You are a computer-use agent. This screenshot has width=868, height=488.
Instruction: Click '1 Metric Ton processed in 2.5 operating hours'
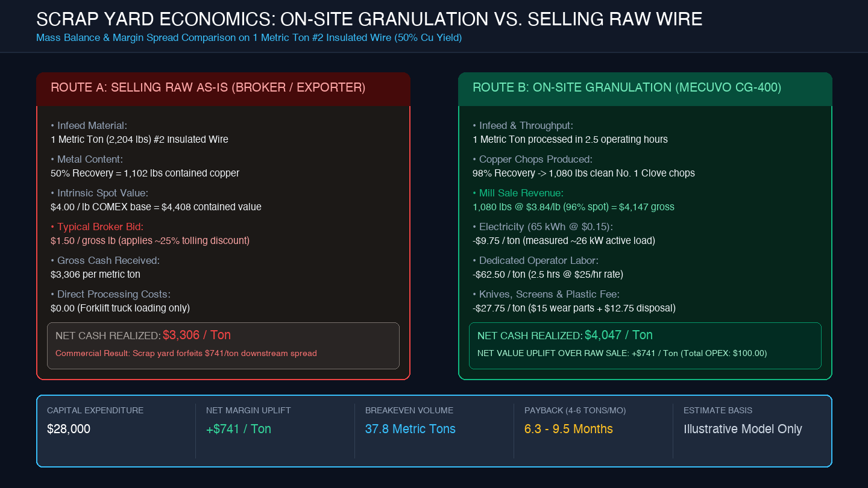570,139
